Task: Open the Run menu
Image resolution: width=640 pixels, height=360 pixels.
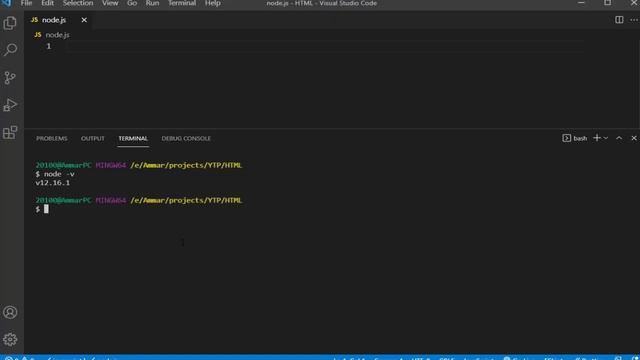Action: [152, 3]
